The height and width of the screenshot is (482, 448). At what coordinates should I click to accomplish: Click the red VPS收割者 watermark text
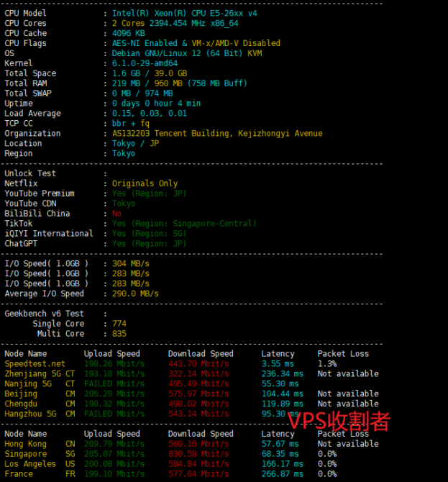pyautogui.click(x=339, y=421)
